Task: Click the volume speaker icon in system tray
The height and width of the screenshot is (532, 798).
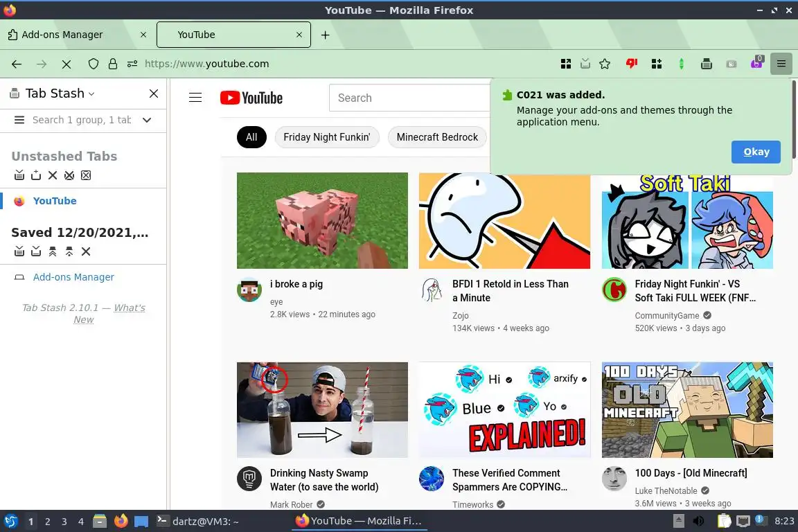Action: pyautogui.click(x=698, y=521)
